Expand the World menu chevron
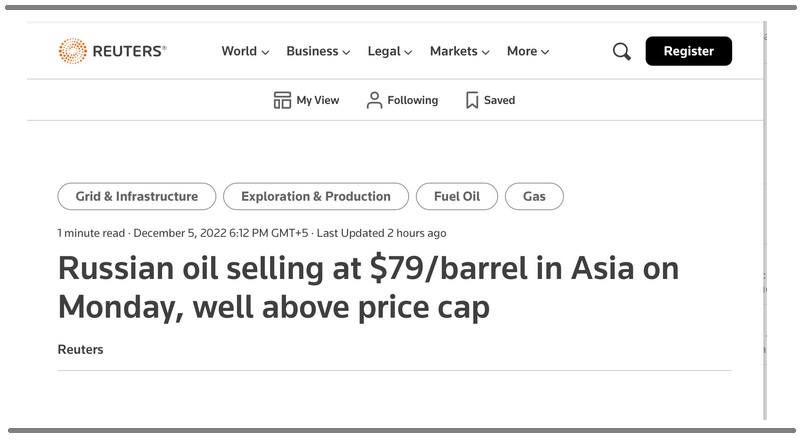 265,52
